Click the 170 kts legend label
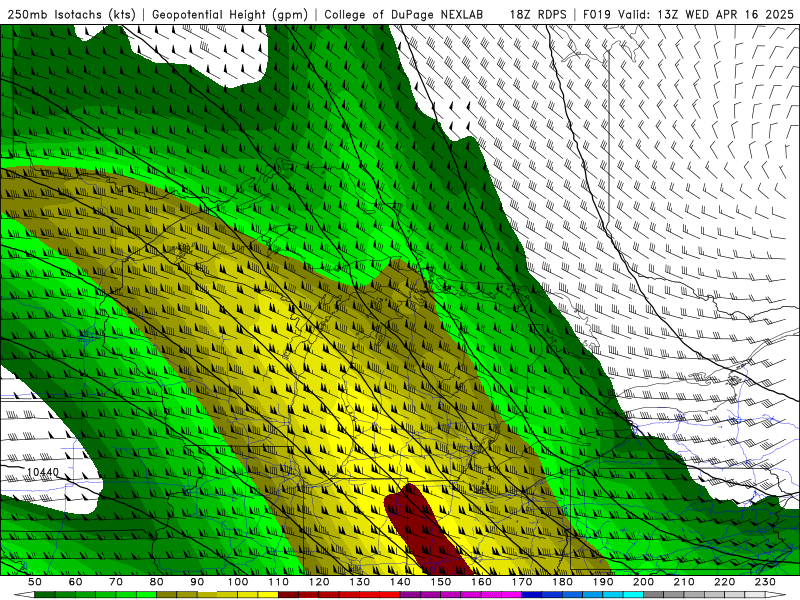Image resolution: width=800 pixels, height=600 pixels. (522, 582)
